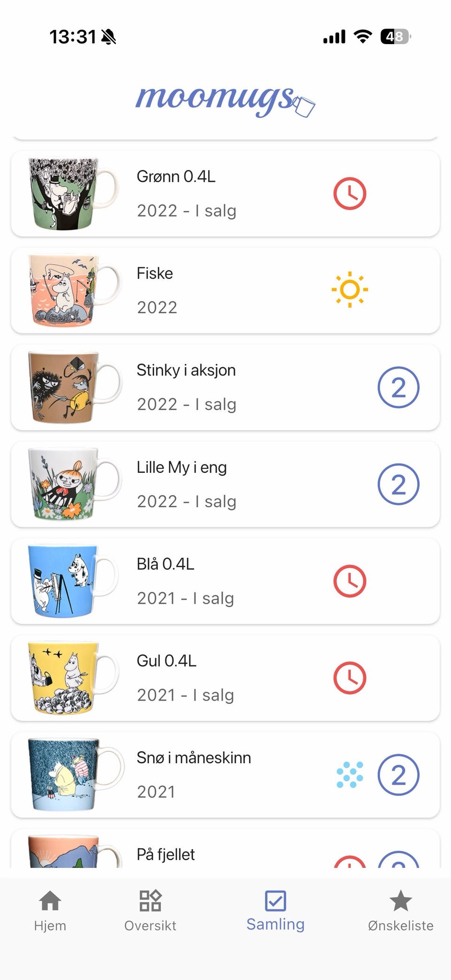Tap the blue snowflake dots icon on Snø i måneskinn
The image size is (451, 980).
[350, 775]
